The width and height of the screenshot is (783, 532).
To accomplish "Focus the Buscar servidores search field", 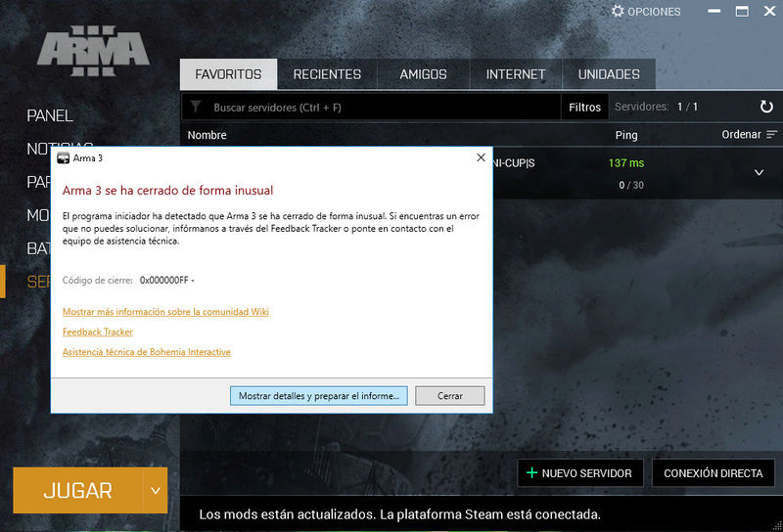I will 371,107.
